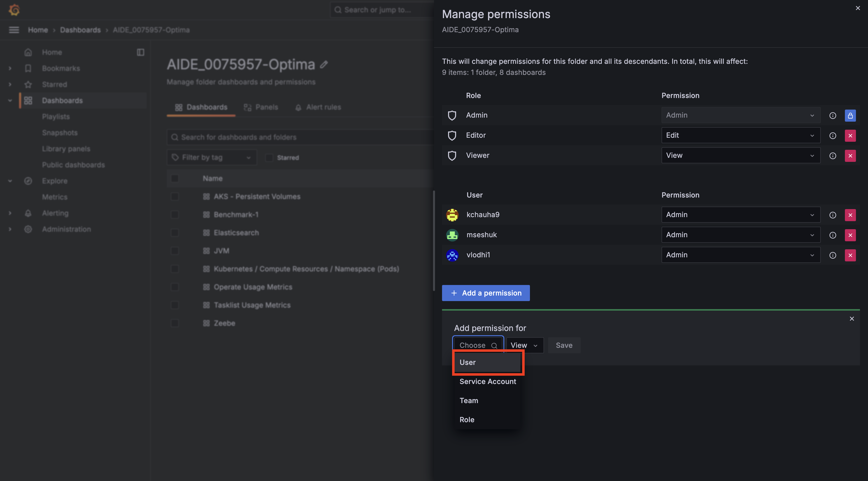Go to Dashboards in the breadcrumb
Image resolution: width=868 pixels, height=481 pixels.
point(80,30)
